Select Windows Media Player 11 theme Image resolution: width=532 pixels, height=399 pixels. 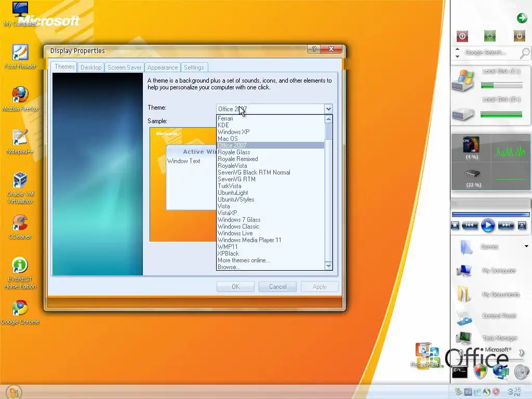[270, 240]
